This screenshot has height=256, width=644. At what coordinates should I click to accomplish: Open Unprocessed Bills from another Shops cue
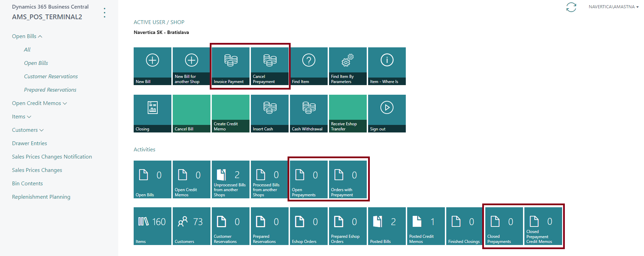pyautogui.click(x=231, y=179)
